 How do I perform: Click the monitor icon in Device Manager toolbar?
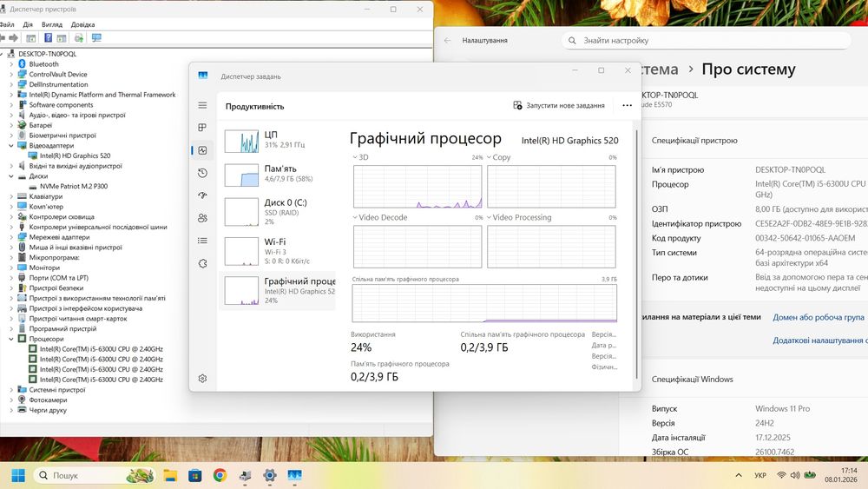point(97,37)
